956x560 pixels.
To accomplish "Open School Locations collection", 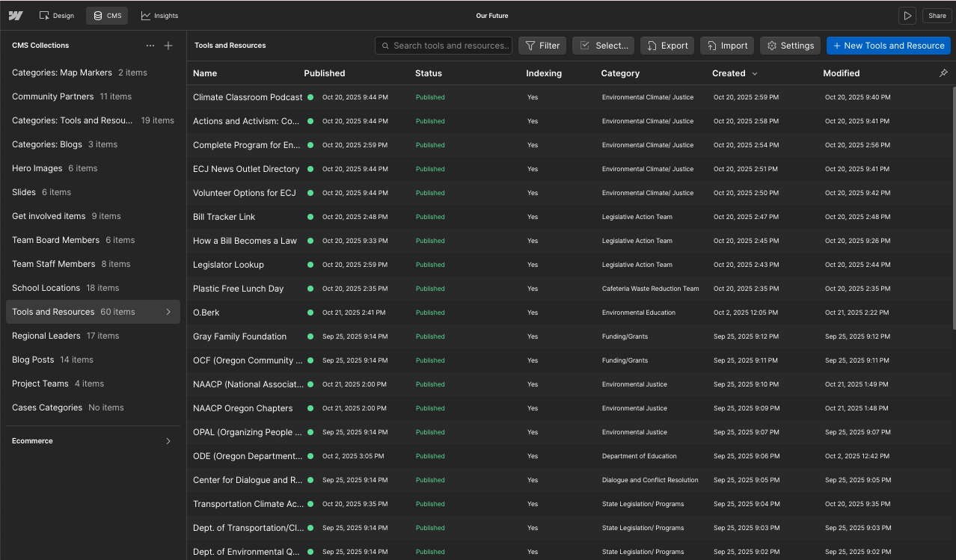I will (x=93, y=288).
